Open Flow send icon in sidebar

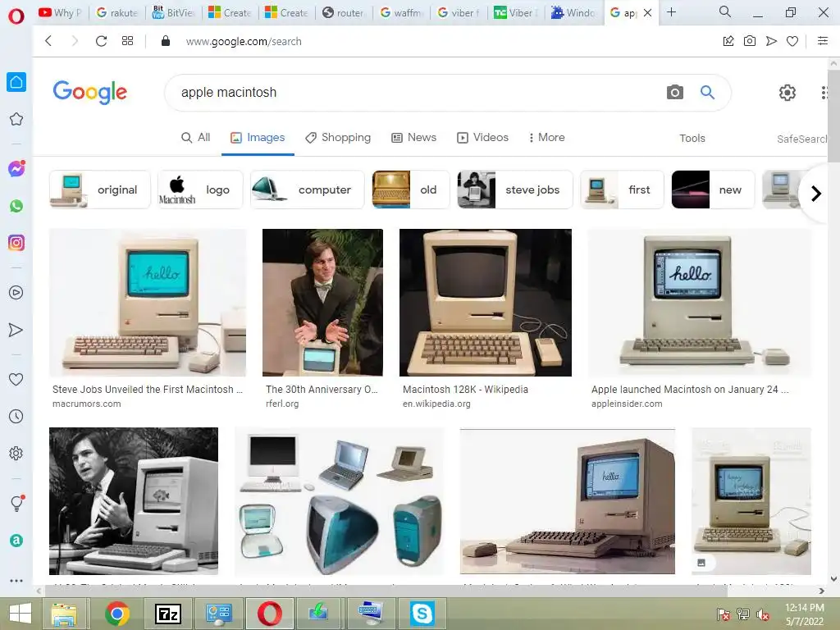pyautogui.click(x=16, y=330)
